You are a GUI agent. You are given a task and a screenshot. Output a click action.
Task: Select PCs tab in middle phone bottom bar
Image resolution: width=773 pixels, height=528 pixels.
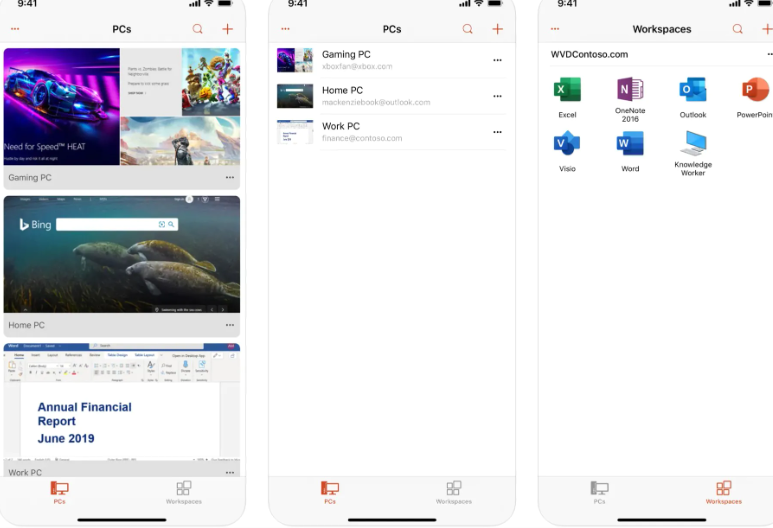[x=330, y=493]
